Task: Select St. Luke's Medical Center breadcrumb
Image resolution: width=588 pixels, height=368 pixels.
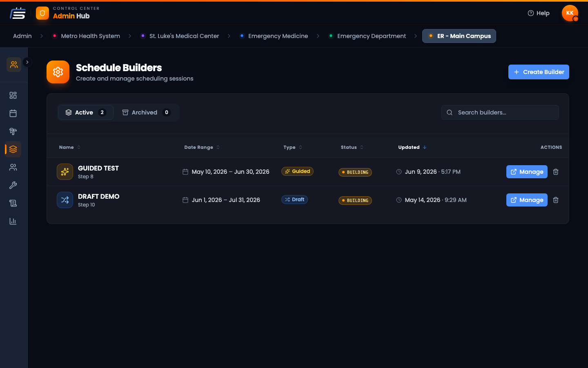Action: [180, 36]
